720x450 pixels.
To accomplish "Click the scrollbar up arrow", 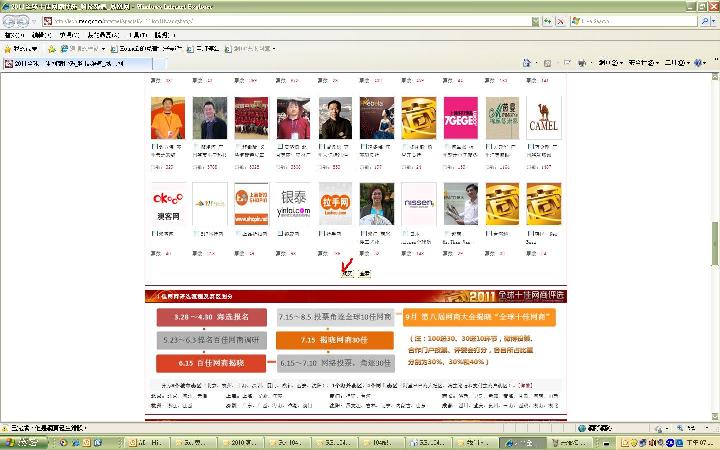I will 715,77.
